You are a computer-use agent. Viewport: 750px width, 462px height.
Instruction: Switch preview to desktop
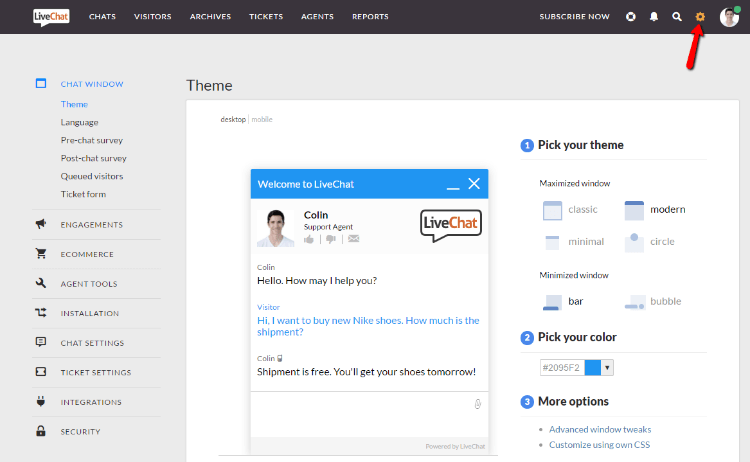[233, 119]
